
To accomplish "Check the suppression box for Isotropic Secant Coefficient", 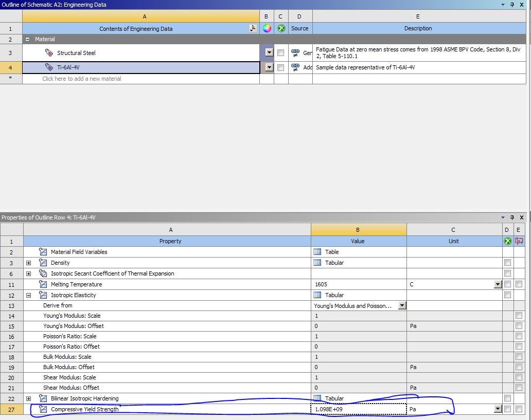I will point(507,273).
